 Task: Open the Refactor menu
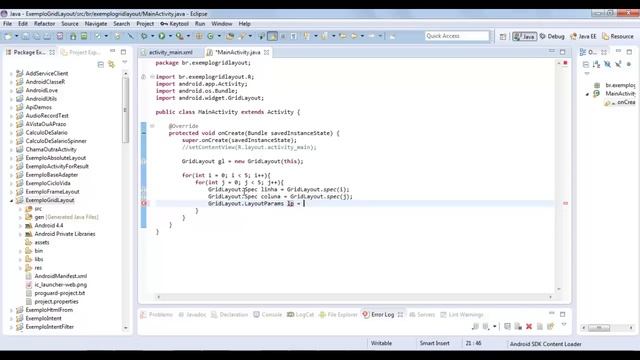click(x=44, y=24)
